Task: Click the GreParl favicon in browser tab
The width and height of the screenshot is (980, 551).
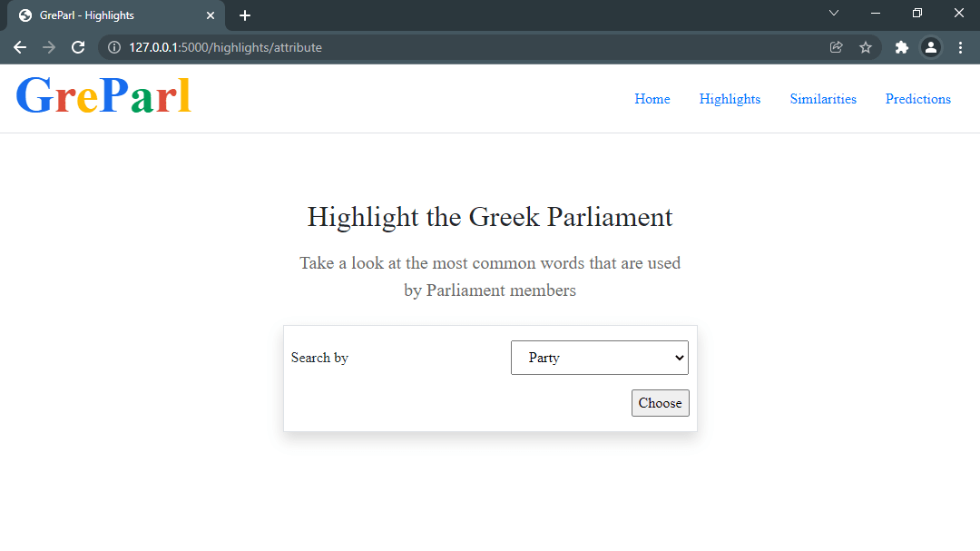Action: click(x=25, y=15)
